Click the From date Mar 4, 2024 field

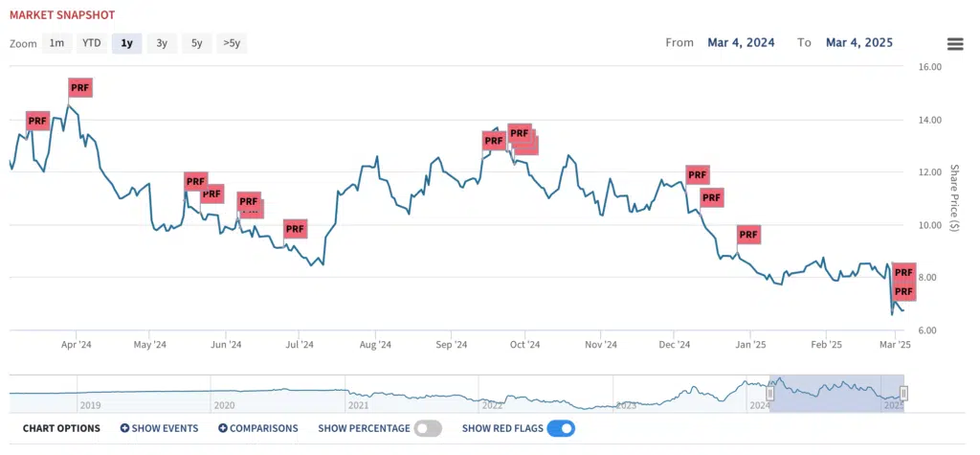742,42
